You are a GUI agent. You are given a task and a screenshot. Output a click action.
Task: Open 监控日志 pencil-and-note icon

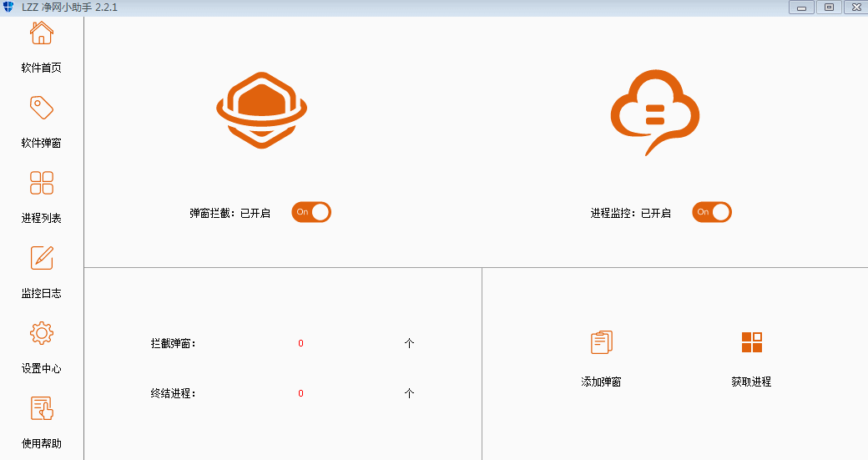tap(42, 258)
